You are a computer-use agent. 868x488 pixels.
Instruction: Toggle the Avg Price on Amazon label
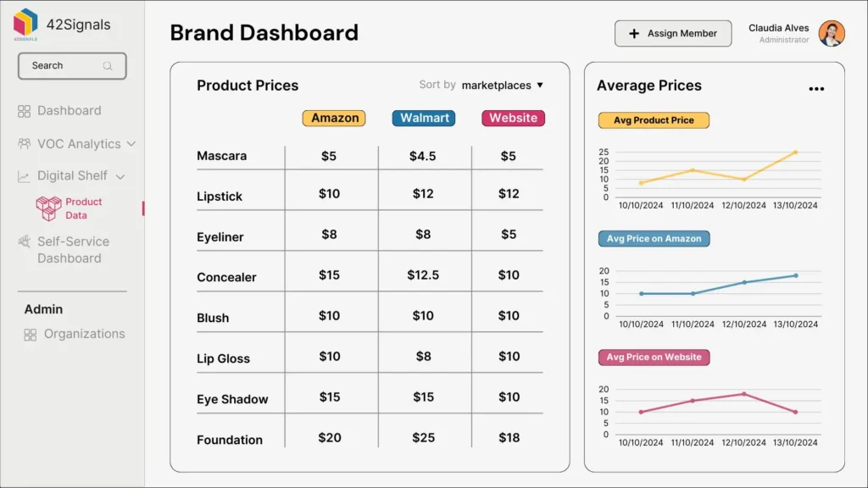654,239
